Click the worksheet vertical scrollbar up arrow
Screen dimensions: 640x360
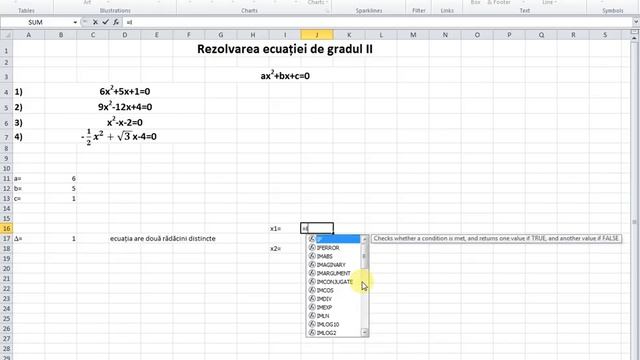[x=635, y=38]
